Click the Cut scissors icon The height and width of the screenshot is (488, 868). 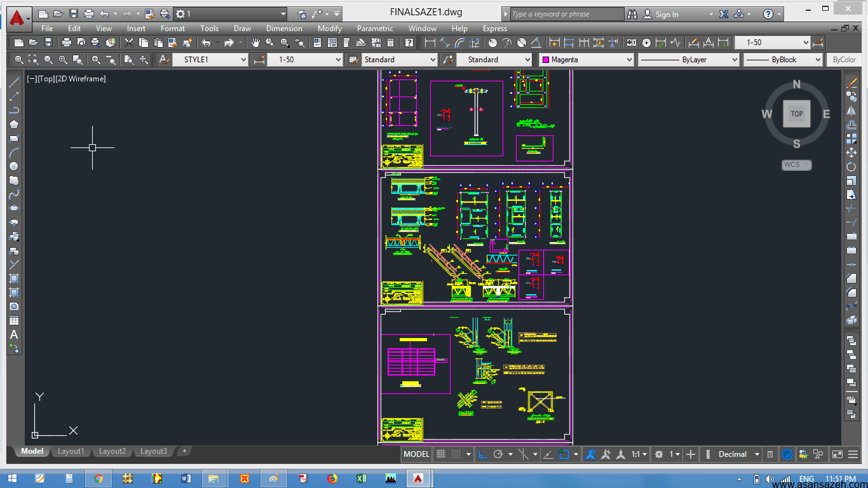[129, 43]
